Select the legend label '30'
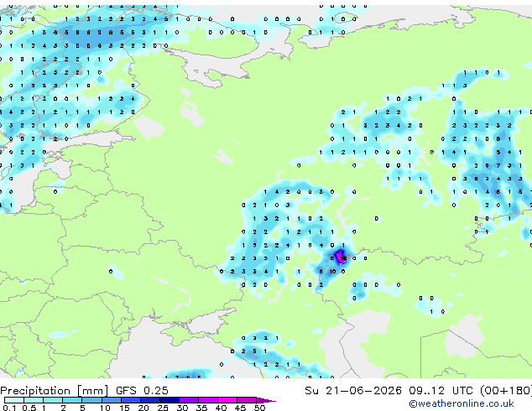Screen dimensions: 532x411 point(182,408)
